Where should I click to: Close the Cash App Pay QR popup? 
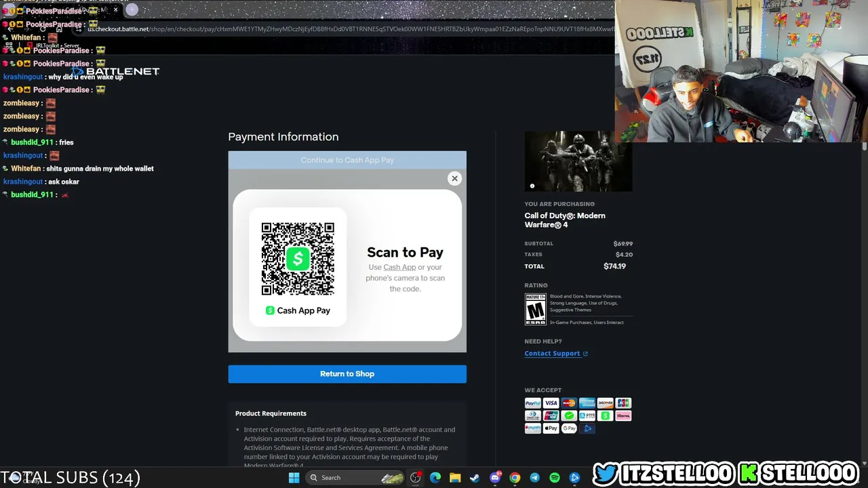point(454,178)
